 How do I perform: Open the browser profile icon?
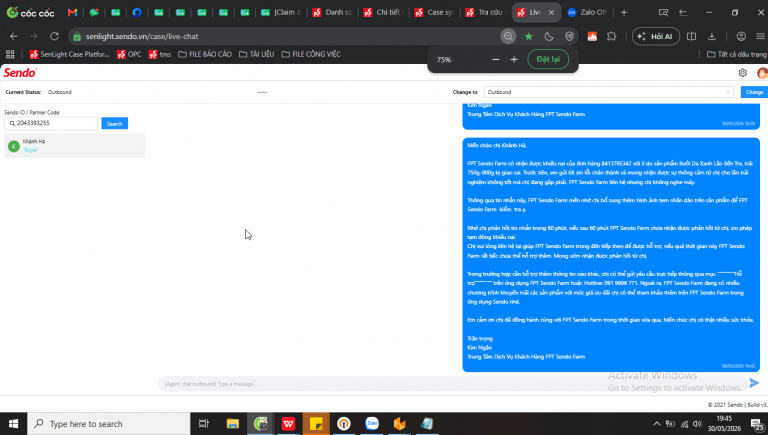click(x=741, y=36)
